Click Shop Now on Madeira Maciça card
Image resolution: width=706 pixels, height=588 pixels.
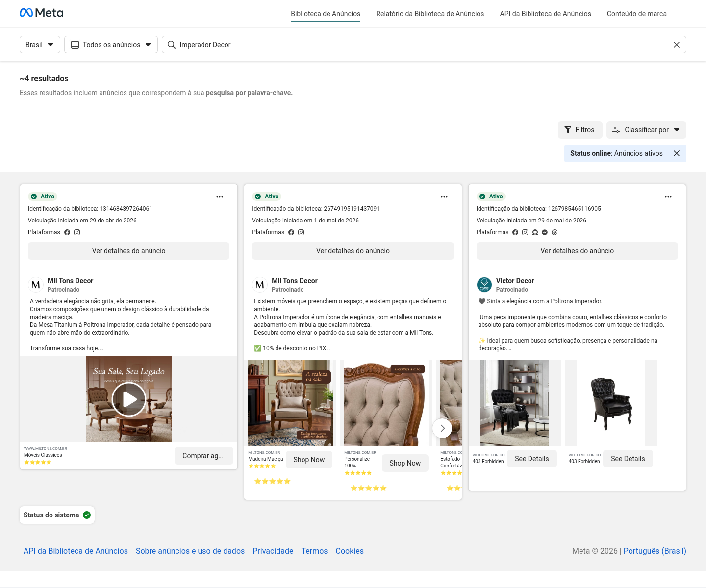tap(309, 460)
